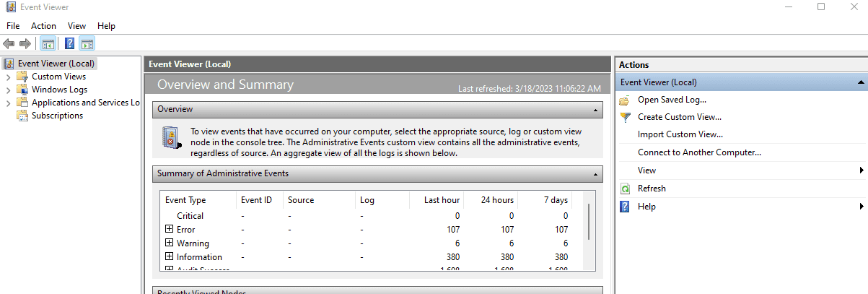868x294 pixels.
Task: Click the Back arrow toolbar icon
Action: pos(9,43)
